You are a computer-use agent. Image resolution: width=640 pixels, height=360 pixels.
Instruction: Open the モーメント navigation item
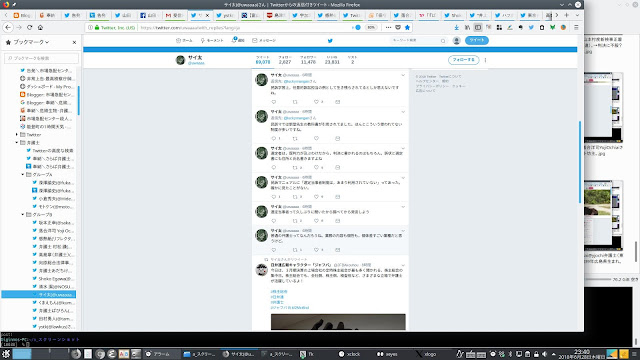coord(212,40)
